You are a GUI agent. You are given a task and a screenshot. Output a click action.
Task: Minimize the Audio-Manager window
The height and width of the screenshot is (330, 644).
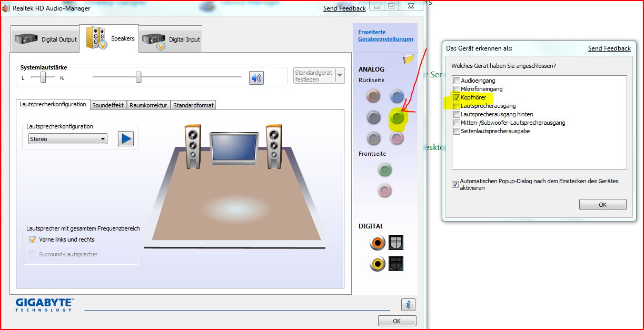tap(378, 6)
